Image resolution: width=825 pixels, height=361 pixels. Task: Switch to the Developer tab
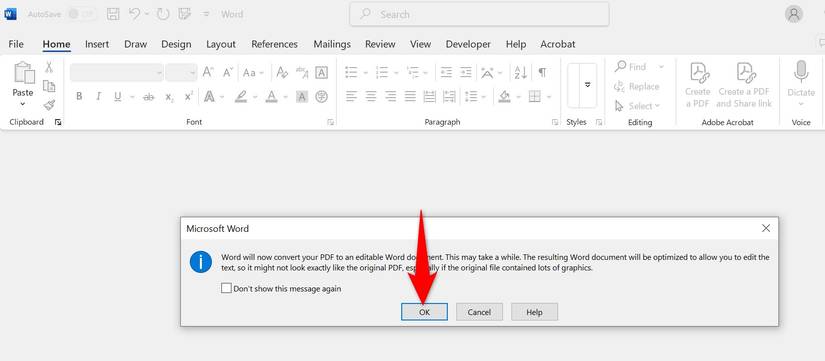coord(468,44)
